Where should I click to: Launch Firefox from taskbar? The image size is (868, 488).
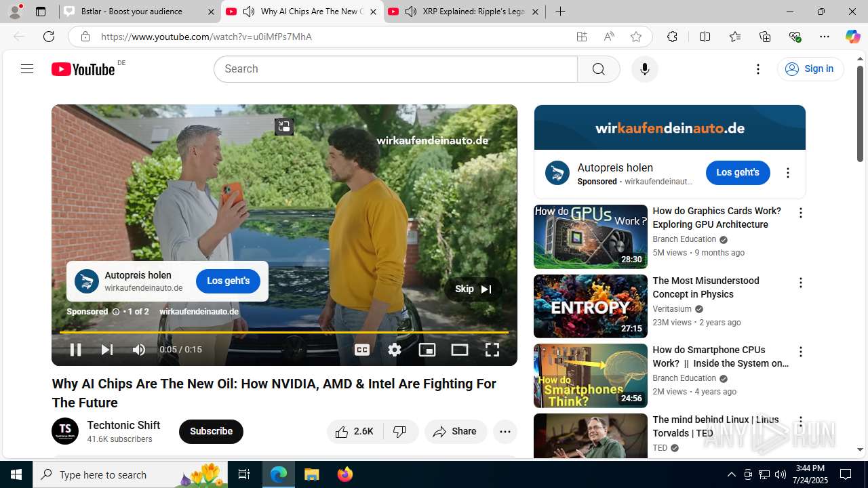tap(345, 474)
